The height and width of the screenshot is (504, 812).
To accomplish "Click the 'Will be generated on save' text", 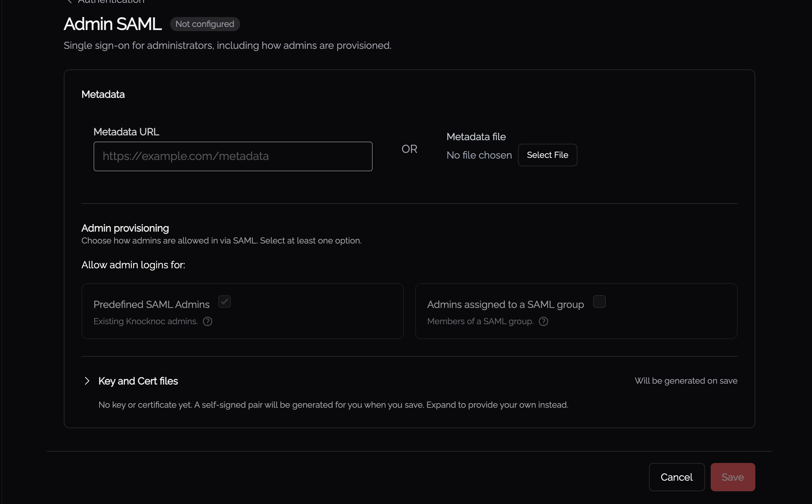I will [686, 381].
